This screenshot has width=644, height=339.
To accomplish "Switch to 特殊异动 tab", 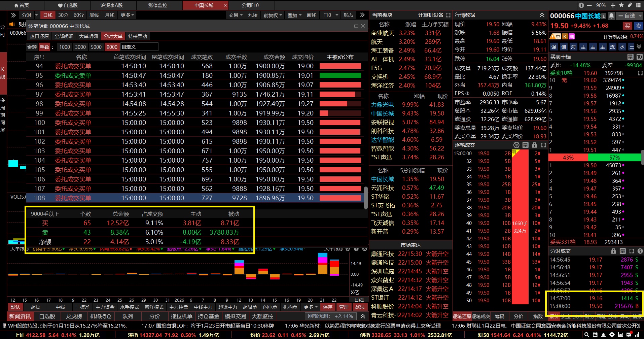I will (x=138, y=36).
